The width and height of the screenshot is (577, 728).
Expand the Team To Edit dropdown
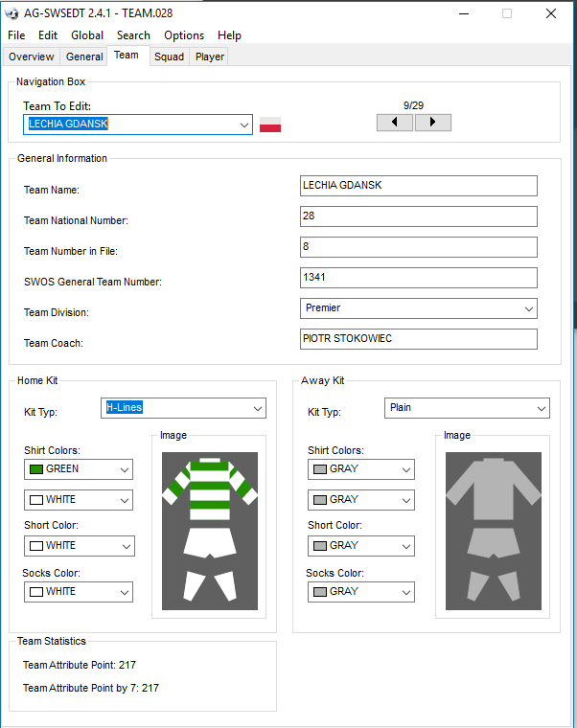point(244,125)
